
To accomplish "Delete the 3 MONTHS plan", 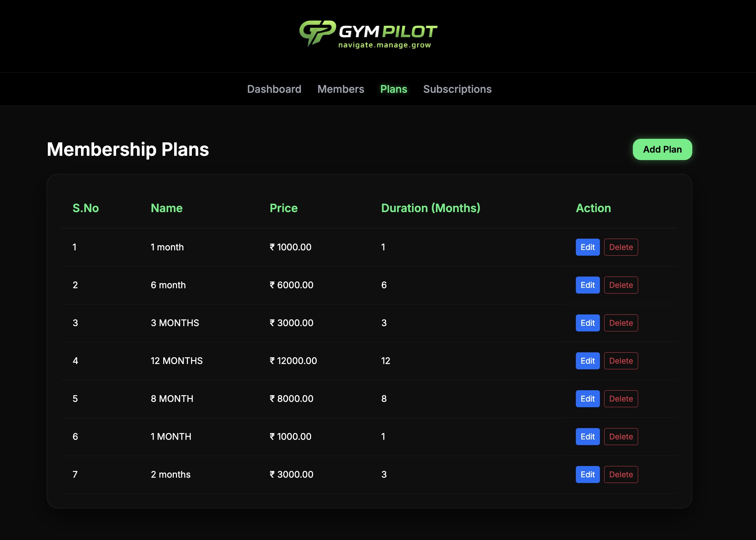I will (621, 323).
